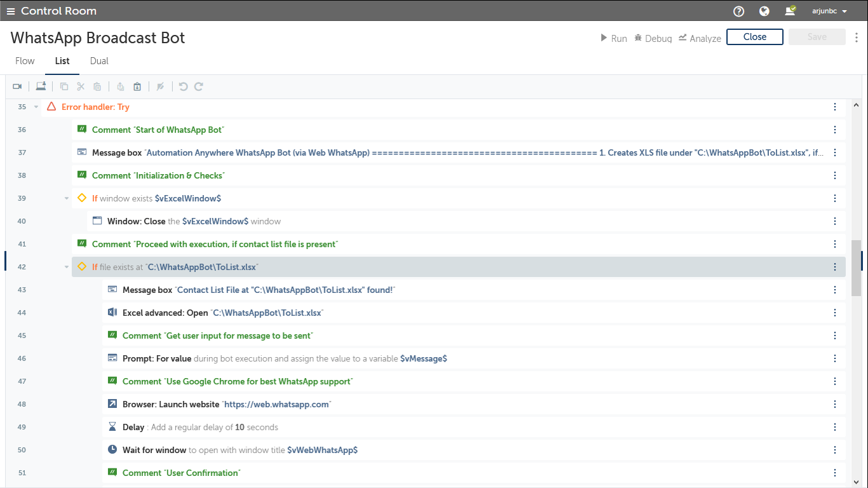Open the help question mark icon
Viewport: 868px width, 488px height.
(738, 11)
